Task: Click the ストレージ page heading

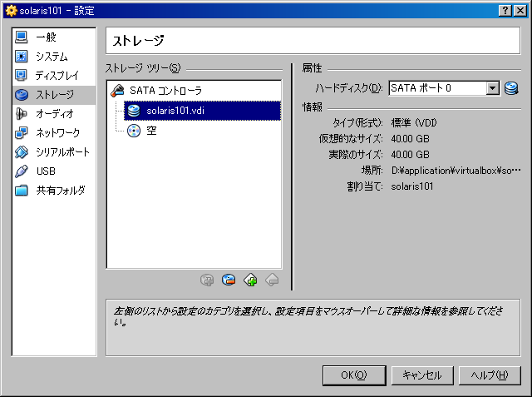Action: click(139, 41)
